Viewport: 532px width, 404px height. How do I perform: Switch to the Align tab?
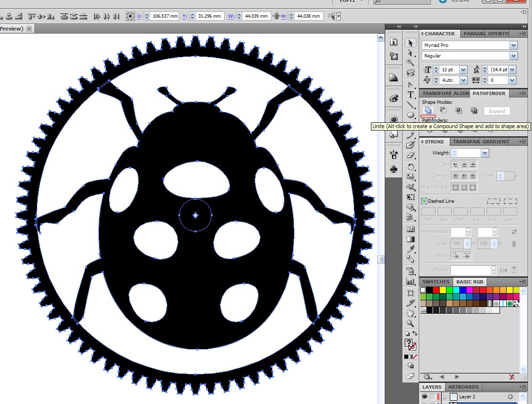[x=461, y=93]
